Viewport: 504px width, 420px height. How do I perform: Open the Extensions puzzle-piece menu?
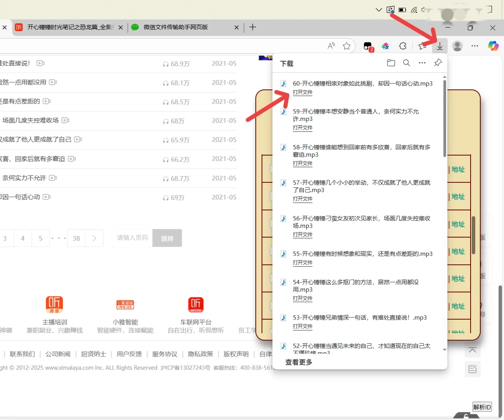point(403,46)
